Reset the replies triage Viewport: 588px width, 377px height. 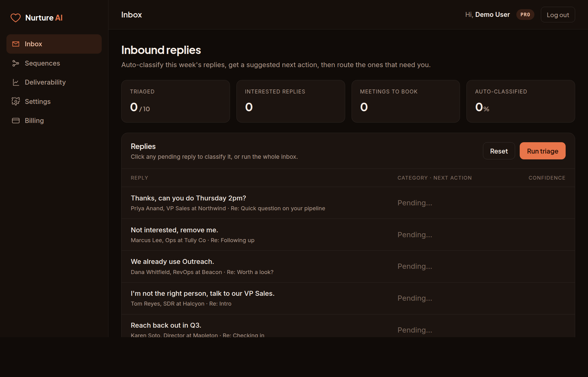pyautogui.click(x=499, y=151)
